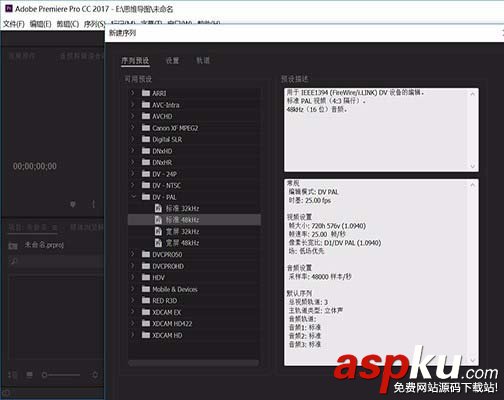Screen dimensions: 504x400
Task: Click the RED R3D folder icon
Action: click(146, 300)
